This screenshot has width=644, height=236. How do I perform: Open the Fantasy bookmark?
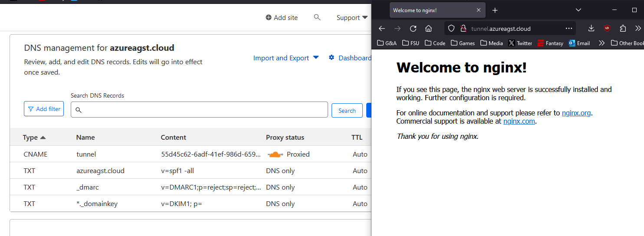click(550, 43)
